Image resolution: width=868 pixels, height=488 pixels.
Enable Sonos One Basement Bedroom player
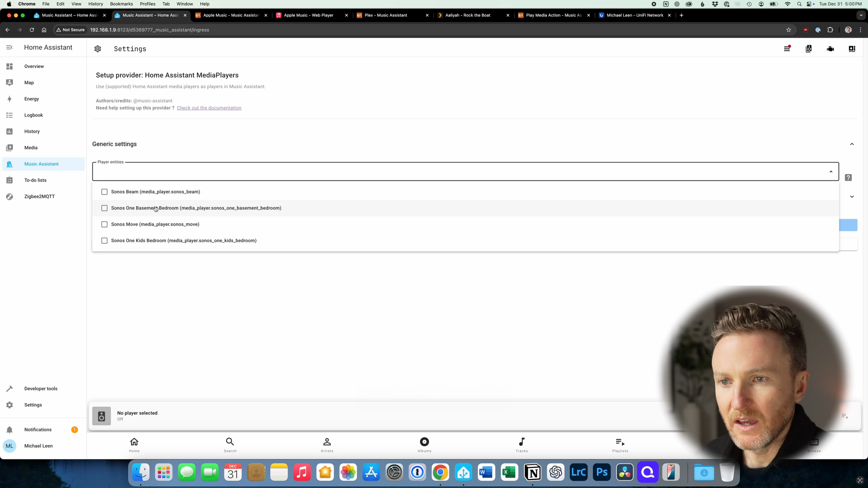click(x=105, y=208)
